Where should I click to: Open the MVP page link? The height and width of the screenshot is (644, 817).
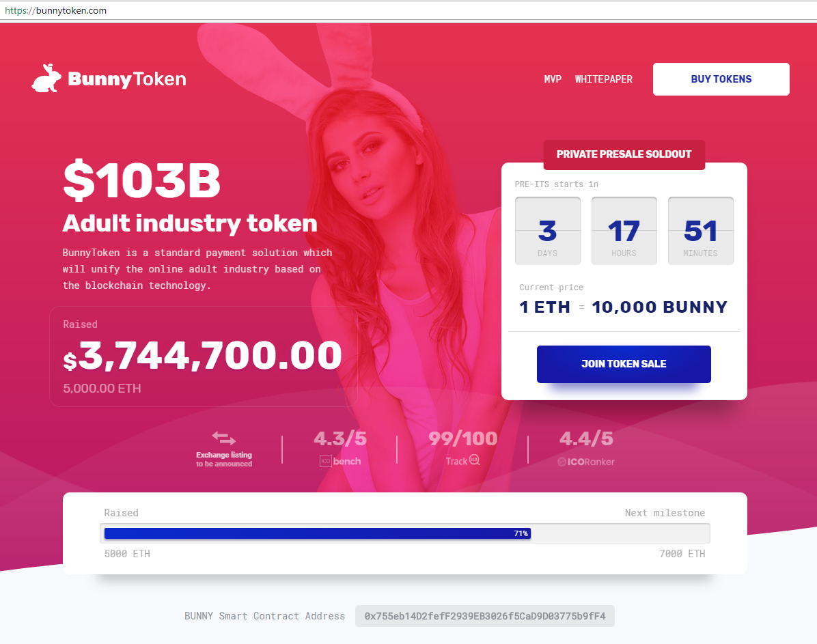pos(553,79)
